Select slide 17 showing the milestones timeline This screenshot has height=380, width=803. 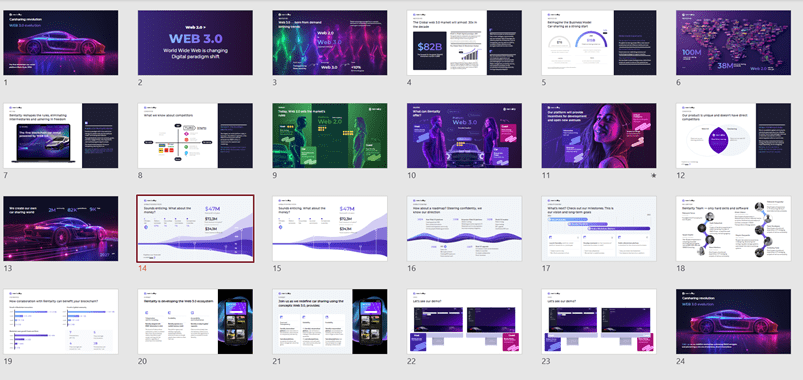pyautogui.click(x=599, y=228)
